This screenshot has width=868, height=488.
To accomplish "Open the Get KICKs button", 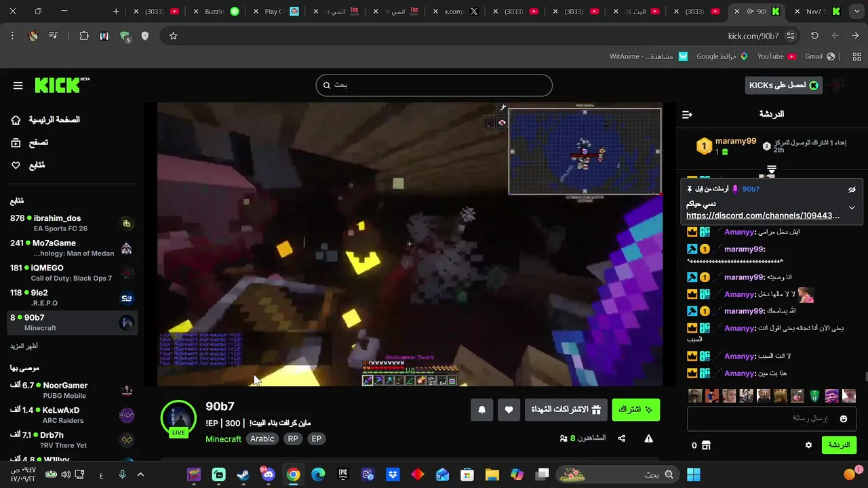I will click(783, 85).
